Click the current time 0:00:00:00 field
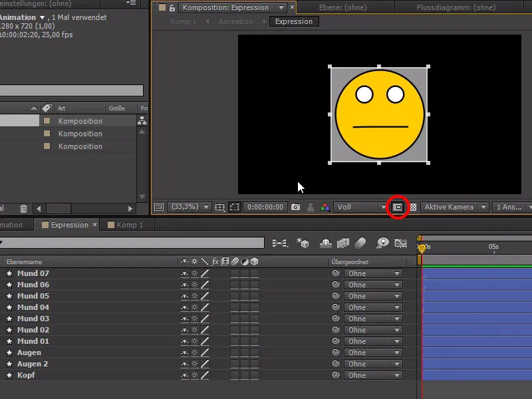 (x=265, y=207)
